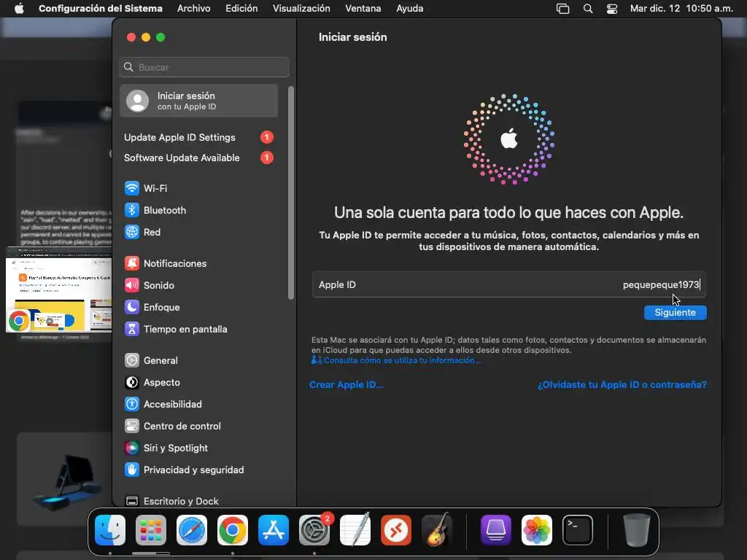This screenshot has height=560, width=747.
Task: Open Archivo menu
Action: click(194, 8)
